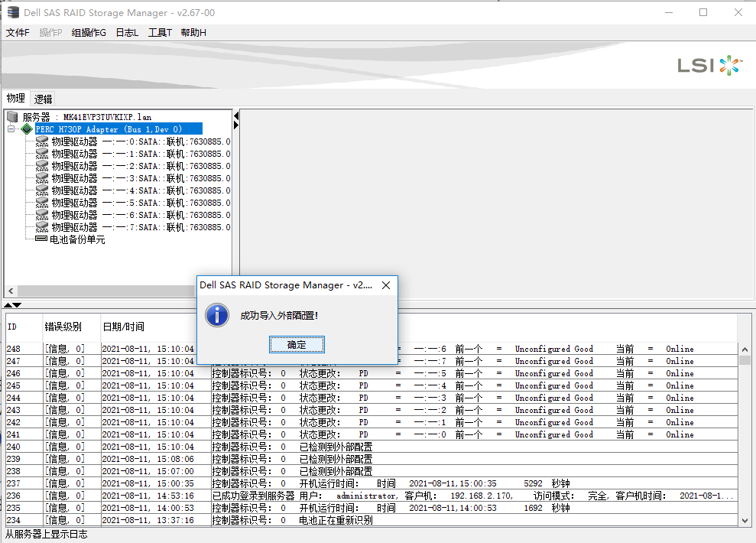756x543 pixels.
Task: Click the 日期/时间 column header
Action: tap(148, 327)
